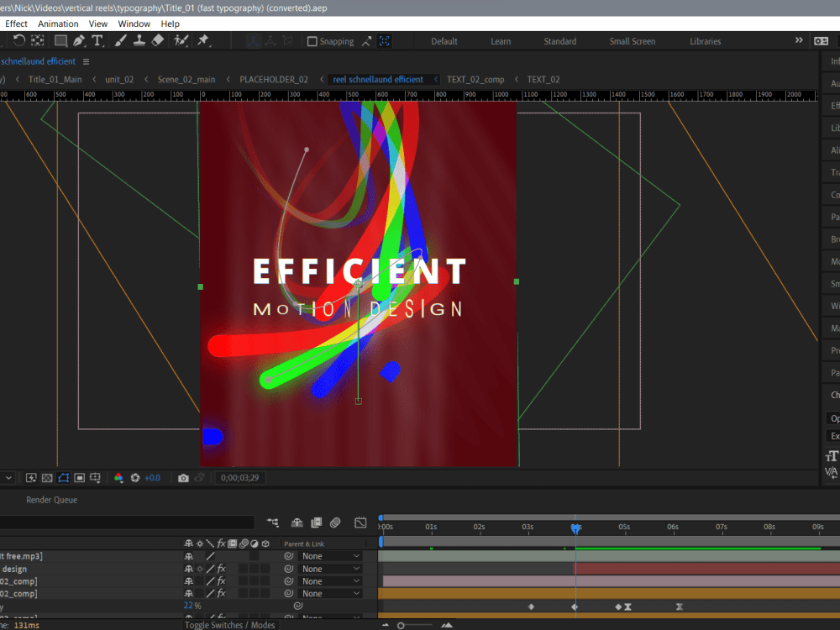
Task: Zoom out timeline with small mountain icon
Action: pyautogui.click(x=386, y=625)
